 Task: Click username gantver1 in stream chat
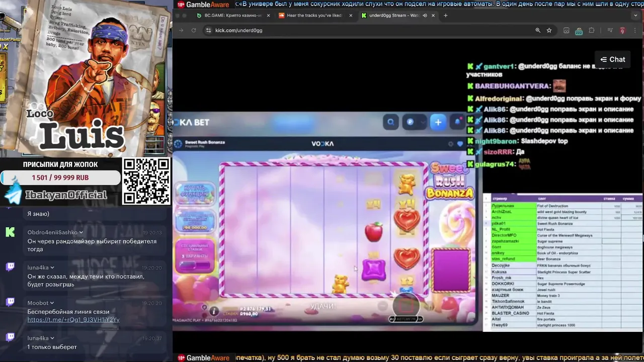point(499,66)
